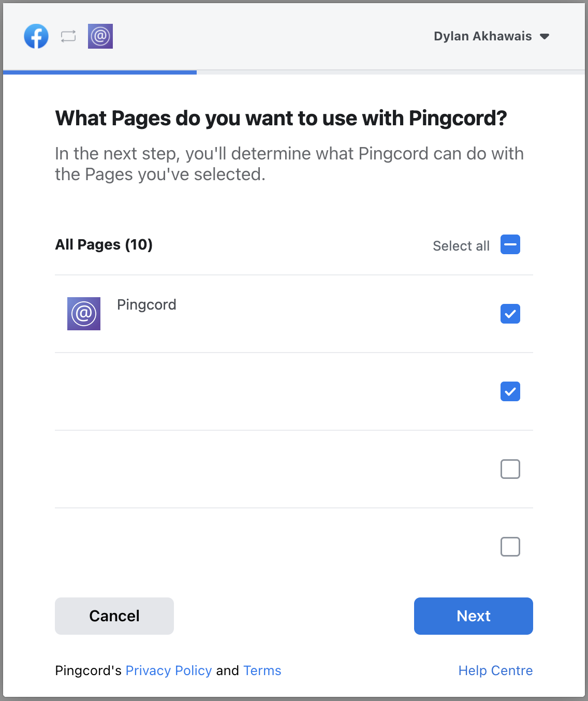Open the Help Centre link
588x701 pixels.
click(x=496, y=670)
